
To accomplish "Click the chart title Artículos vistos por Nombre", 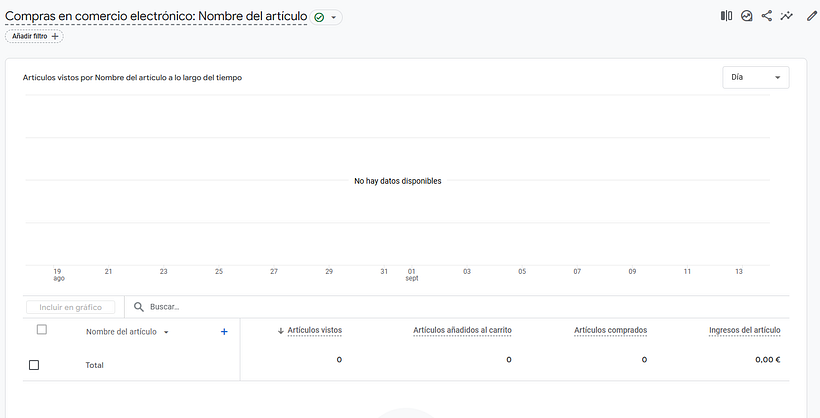I will (x=132, y=77).
